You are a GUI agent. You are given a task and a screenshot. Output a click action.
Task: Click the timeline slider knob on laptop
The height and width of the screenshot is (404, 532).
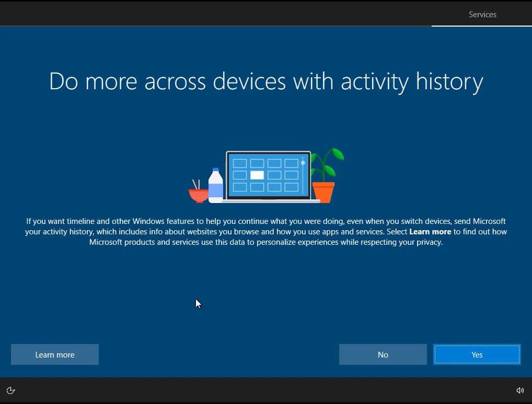pos(303,163)
